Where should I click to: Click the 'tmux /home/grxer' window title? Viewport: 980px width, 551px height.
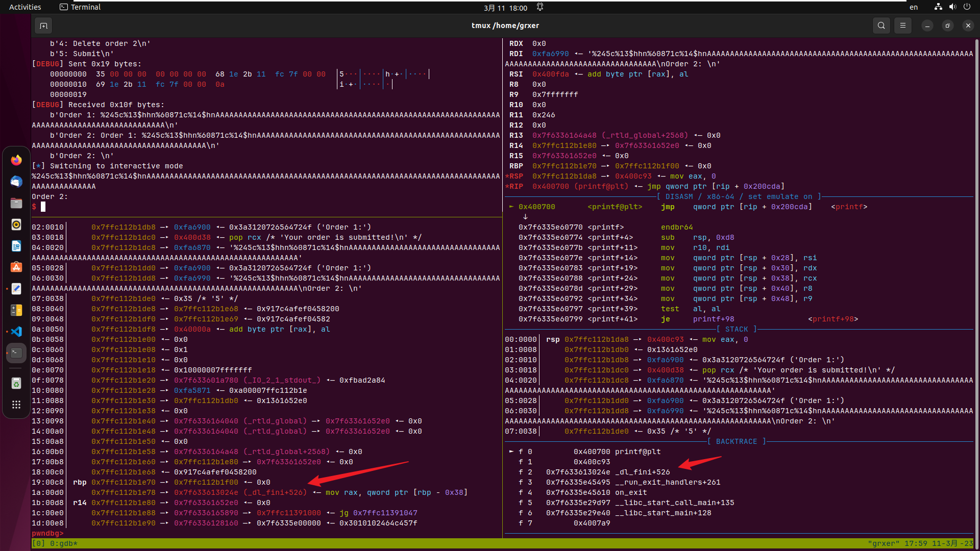coord(505,26)
